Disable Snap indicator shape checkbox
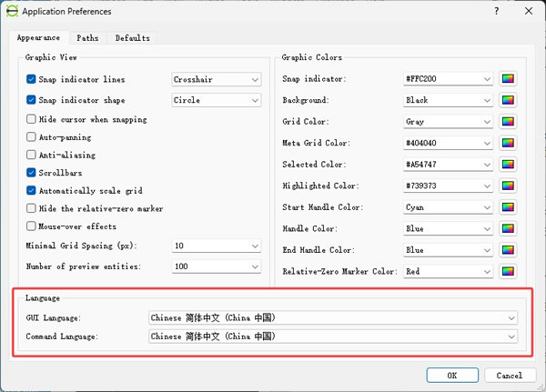 click(x=31, y=100)
